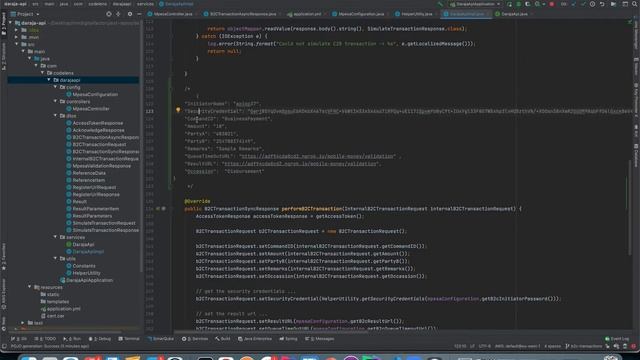Collapse the daraja-api root node
This screenshot has height=360, width=640.
pyautogui.click(x=11, y=23)
